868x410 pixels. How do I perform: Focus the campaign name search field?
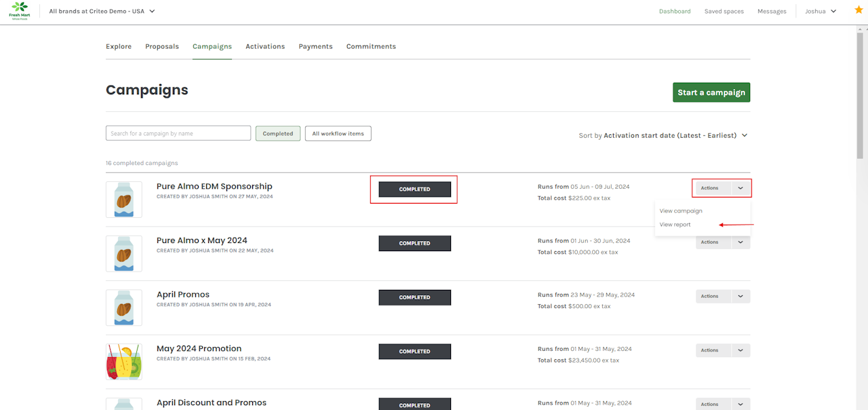[178, 133]
